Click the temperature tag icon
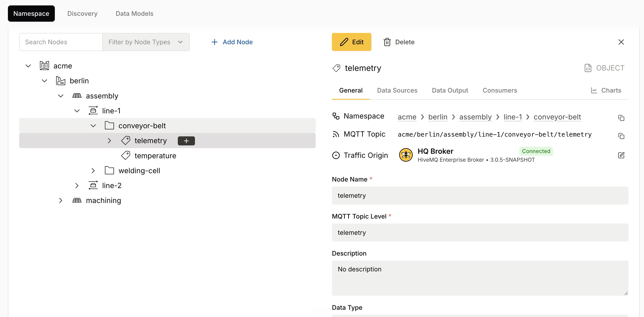 coord(126,155)
